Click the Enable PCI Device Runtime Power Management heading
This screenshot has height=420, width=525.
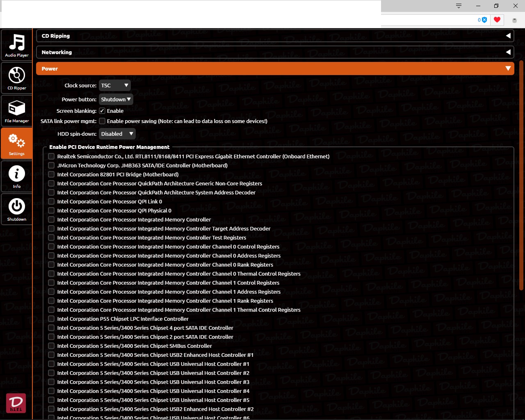tap(109, 147)
